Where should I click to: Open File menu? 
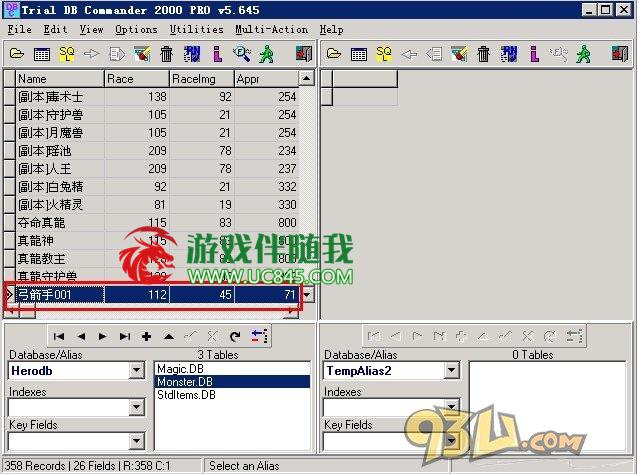point(20,29)
